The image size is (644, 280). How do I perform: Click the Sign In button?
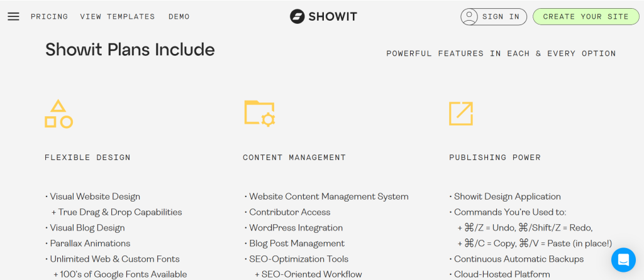(494, 17)
